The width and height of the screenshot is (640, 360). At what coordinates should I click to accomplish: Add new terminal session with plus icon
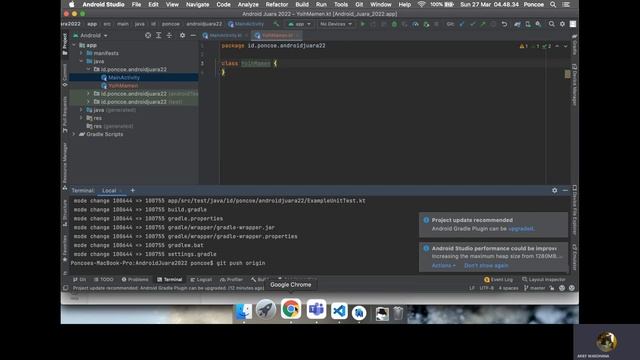click(132, 190)
